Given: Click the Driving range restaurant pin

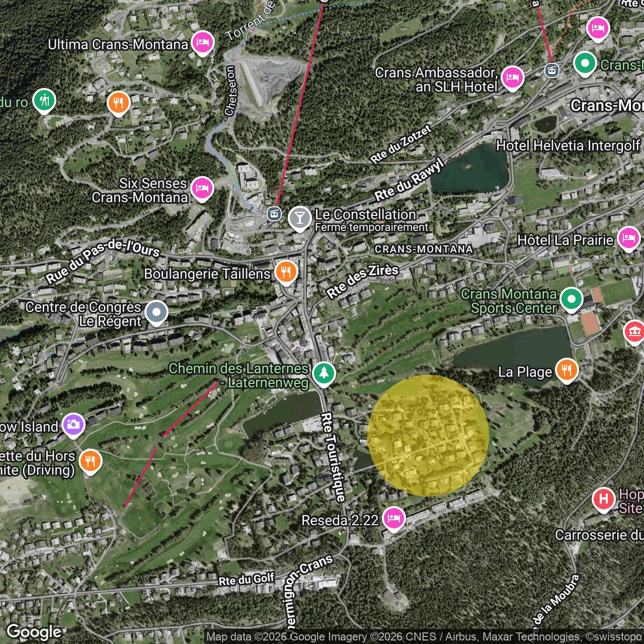Looking at the screenshot, I should 91,461.
